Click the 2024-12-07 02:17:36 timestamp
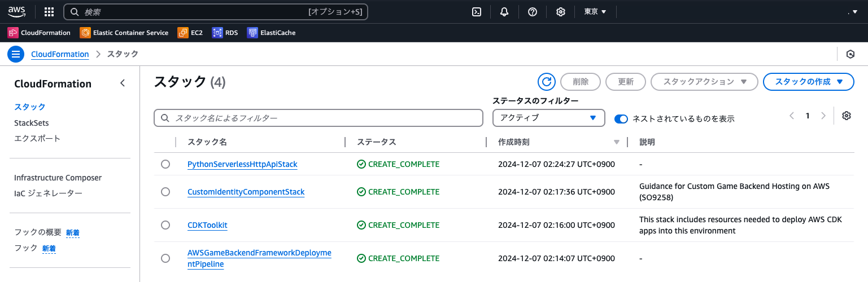Screen dimensions: 868x282 pos(556,192)
